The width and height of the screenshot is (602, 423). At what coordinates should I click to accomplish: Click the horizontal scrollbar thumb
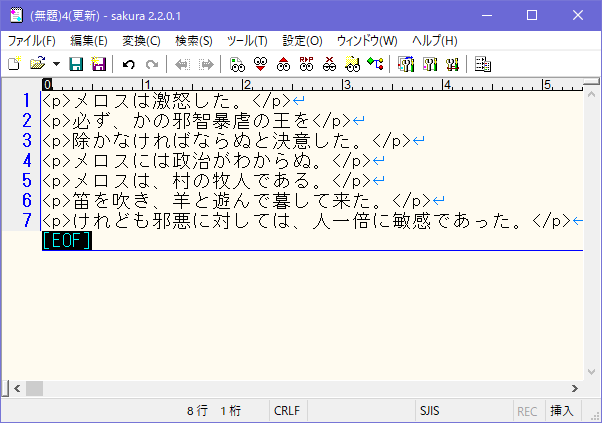tap(34, 388)
